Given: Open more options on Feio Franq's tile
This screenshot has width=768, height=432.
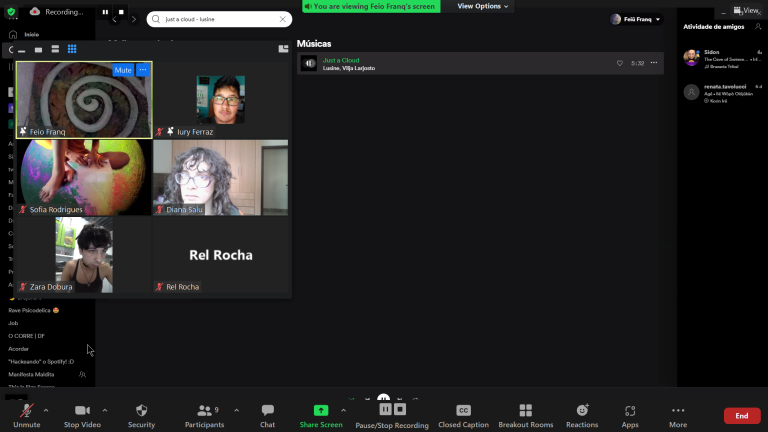Looking at the screenshot, I should click(x=143, y=70).
